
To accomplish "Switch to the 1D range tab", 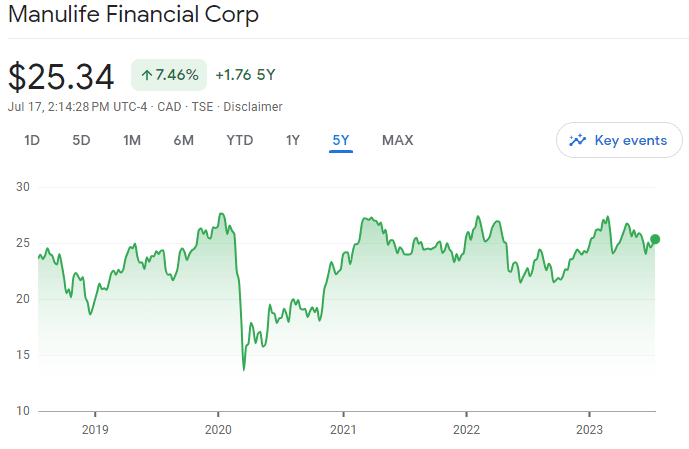I will click(32, 141).
